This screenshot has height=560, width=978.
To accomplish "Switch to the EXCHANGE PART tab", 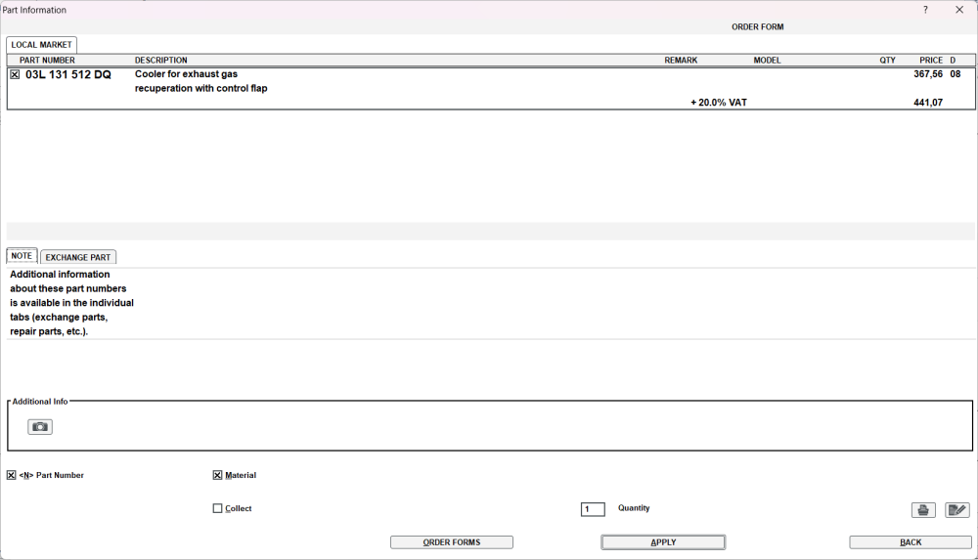I will (x=78, y=257).
